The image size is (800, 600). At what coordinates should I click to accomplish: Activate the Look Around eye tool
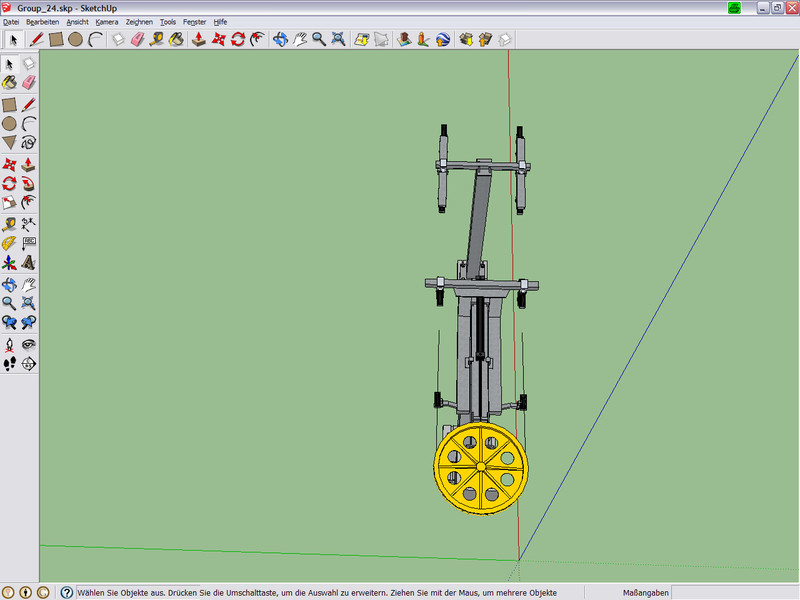click(29, 345)
